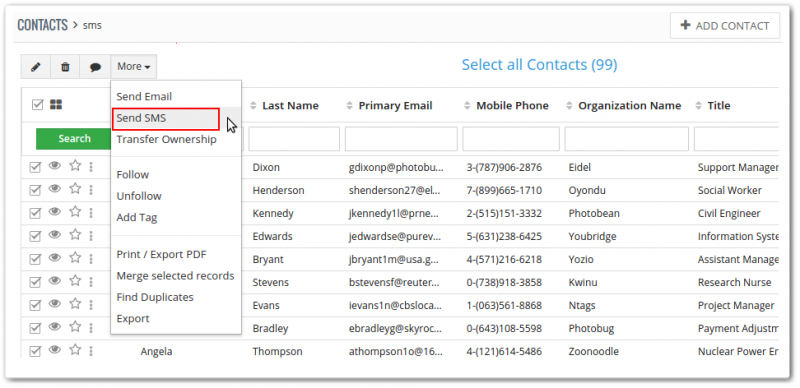Uncheck the checkbox in Evans row

click(x=35, y=305)
